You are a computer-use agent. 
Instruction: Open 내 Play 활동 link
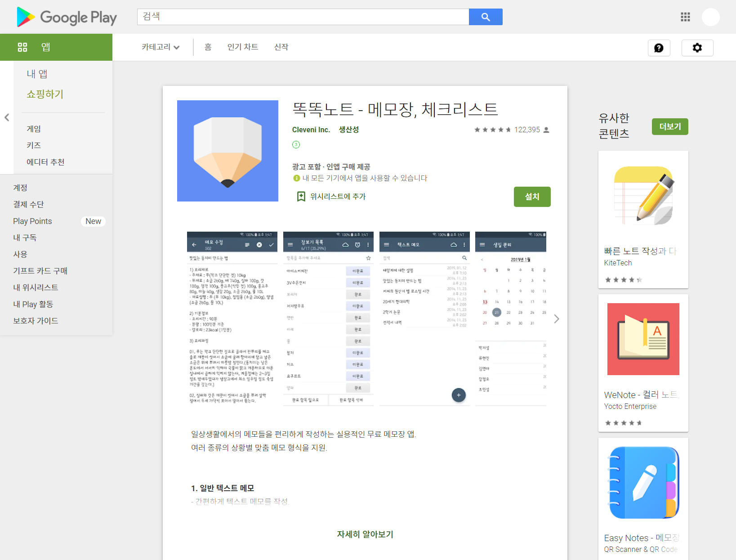pyautogui.click(x=33, y=304)
